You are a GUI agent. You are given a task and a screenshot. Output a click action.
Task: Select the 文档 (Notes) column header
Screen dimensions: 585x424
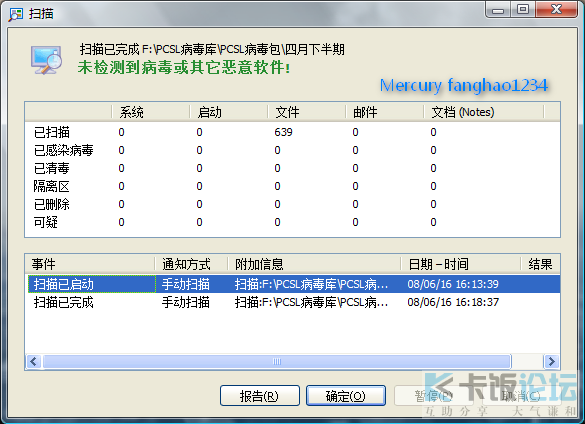(x=483, y=112)
